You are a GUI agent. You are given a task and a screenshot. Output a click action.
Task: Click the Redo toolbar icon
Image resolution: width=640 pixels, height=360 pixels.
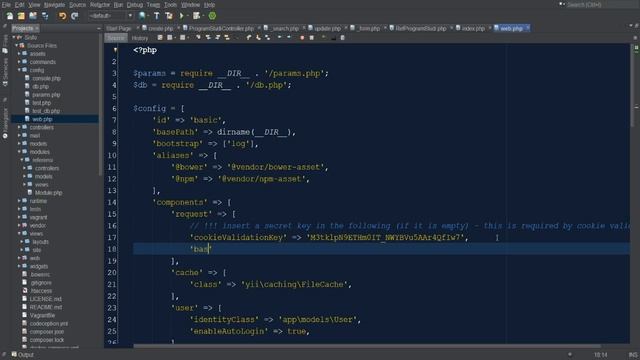tap(74, 16)
